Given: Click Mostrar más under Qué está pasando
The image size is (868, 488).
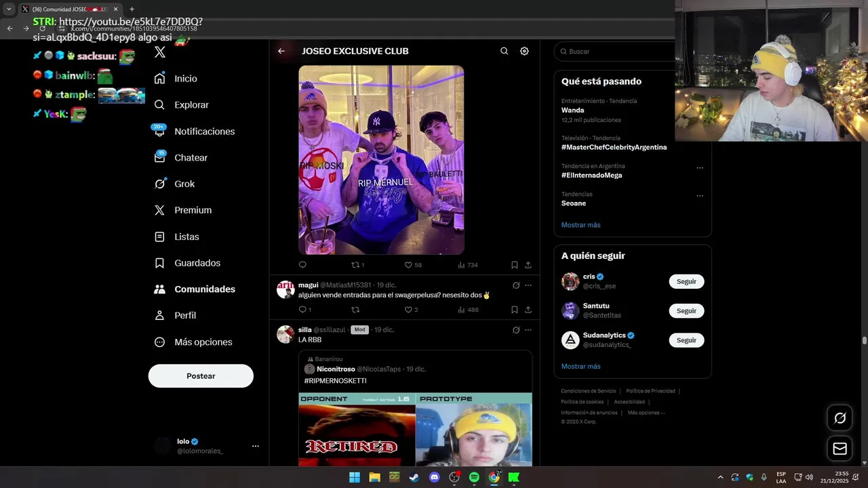Looking at the screenshot, I should 580,225.
